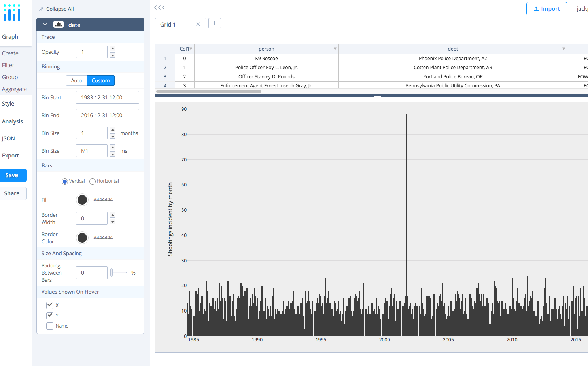This screenshot has width=588, height=366.
Task: Open the Fill color swatch
Action: (82, 200)
